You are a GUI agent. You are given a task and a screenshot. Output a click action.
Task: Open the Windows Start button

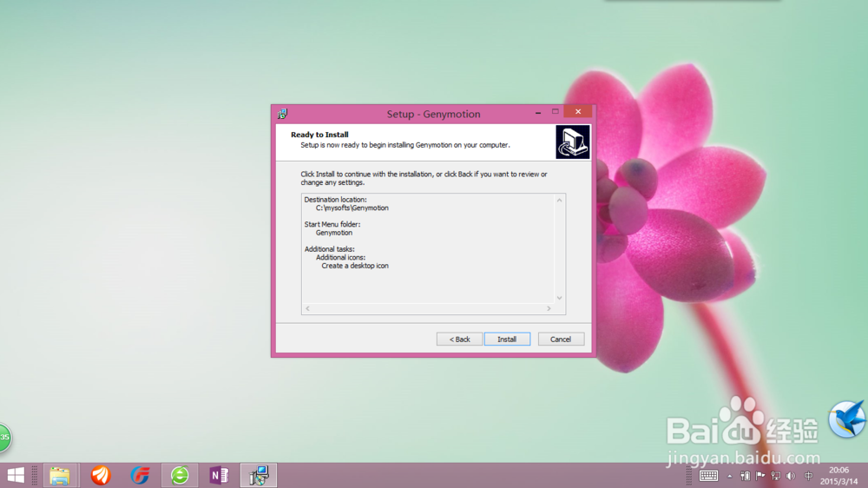[x=16, y=475]
